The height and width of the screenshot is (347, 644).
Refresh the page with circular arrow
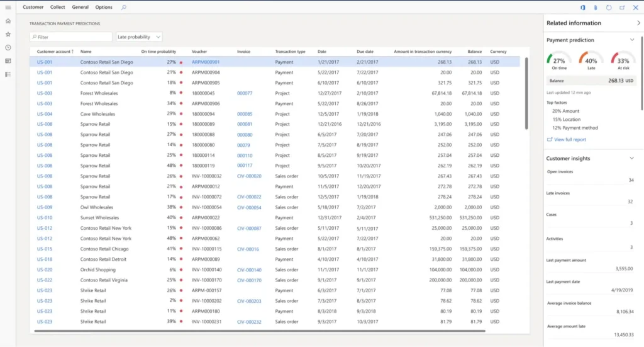[609, 8]
